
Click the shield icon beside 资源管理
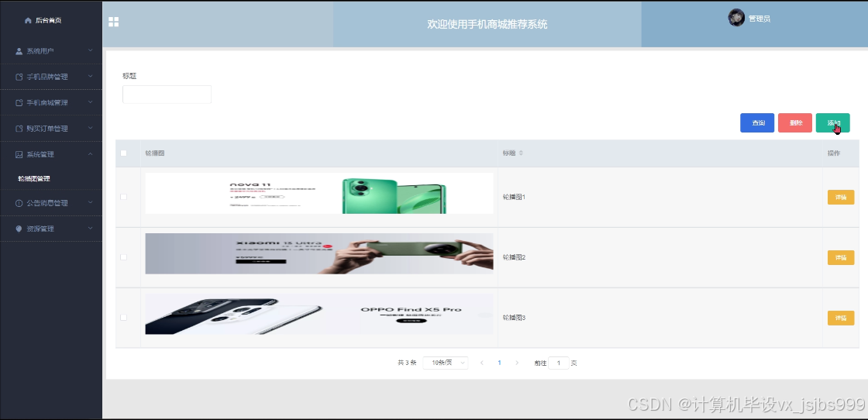pyautogui.click(x=19, y=229)
